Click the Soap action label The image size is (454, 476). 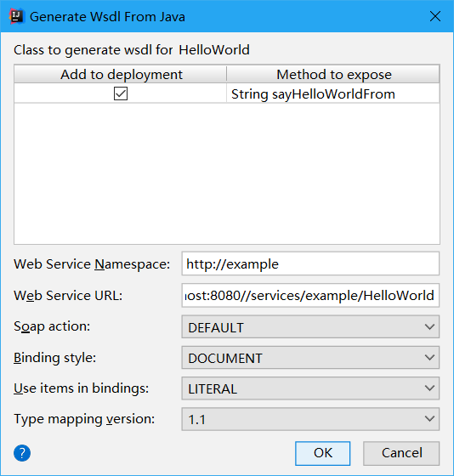[x=52, y=326]
